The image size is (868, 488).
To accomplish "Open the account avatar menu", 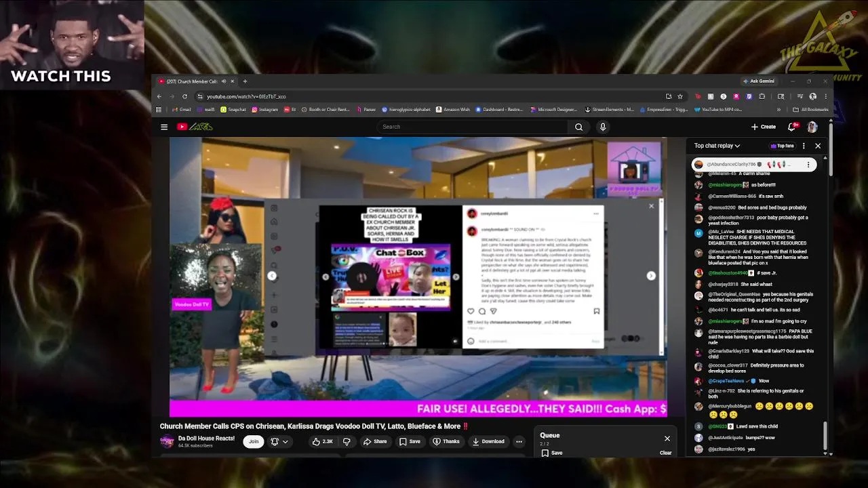I will point(812,127).
